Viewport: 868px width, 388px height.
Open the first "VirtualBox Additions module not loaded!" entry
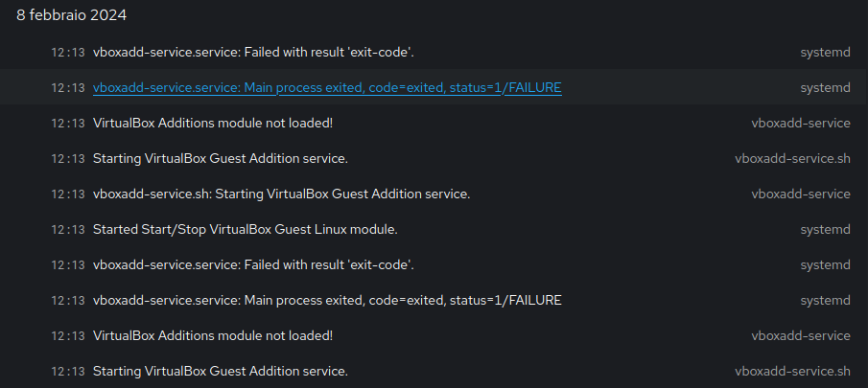coord(212,123)
